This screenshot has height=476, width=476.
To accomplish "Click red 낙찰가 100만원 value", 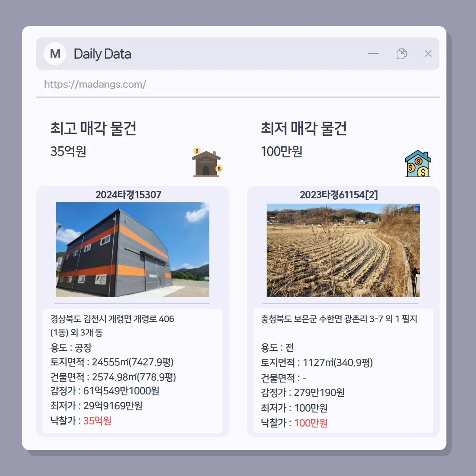I will click(311, 423).
